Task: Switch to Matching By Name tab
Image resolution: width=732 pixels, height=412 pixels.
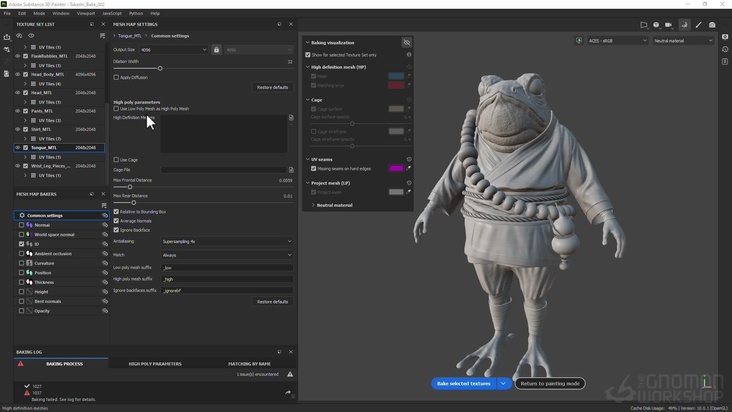Action: click(x=249, y=363)
